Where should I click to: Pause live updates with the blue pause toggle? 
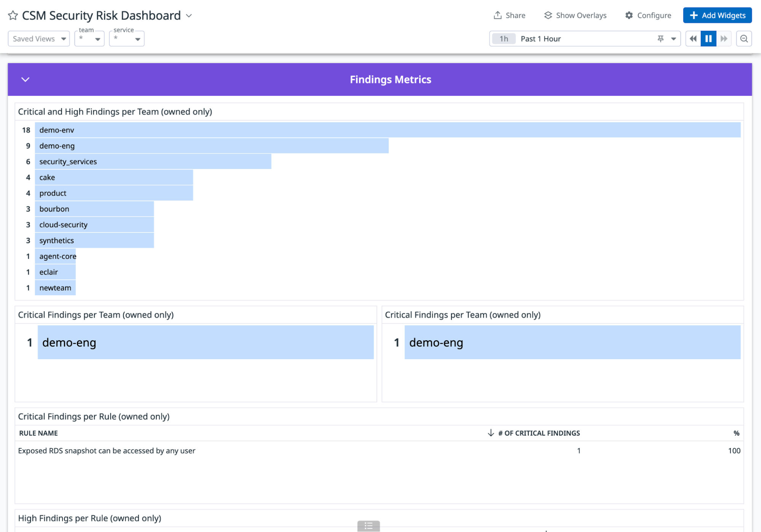pyautogui.click(x=708, y=38)
